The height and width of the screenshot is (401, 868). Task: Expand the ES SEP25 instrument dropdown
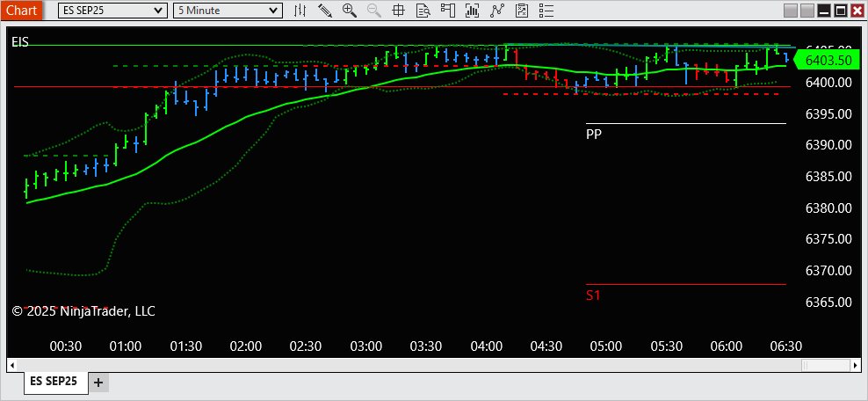[x=112, y=10]
